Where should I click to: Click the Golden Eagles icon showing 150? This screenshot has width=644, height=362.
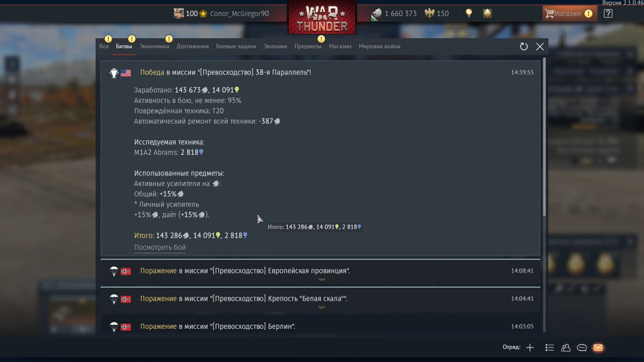[x=430, y=14]
